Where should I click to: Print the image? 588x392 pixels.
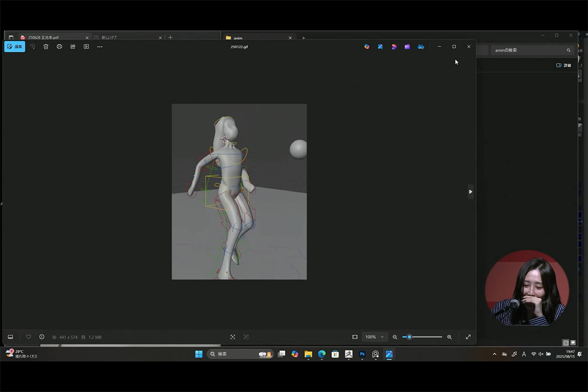pos(59,46)
